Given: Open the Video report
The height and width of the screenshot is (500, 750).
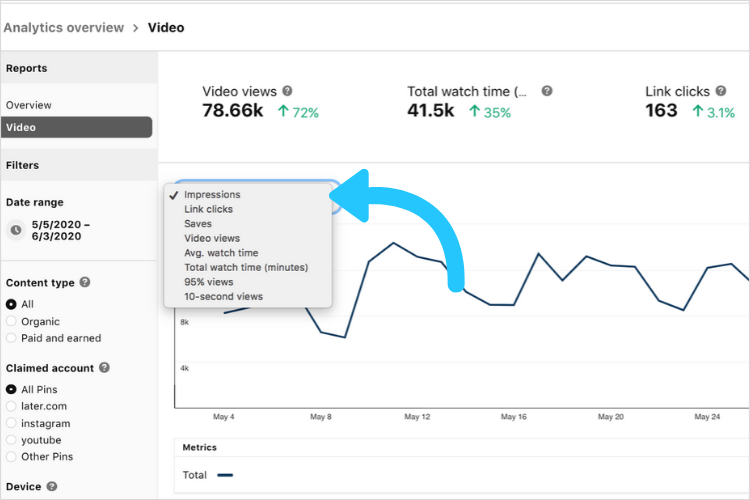Looking at the screenshot, I should (x=77, y=127).
